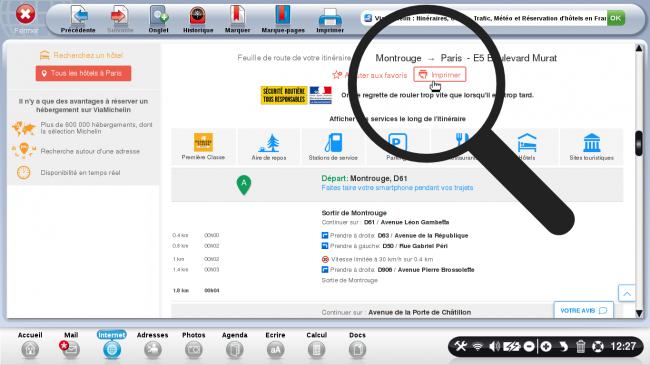Open the Agenda calendar application
The image size is (650, 365).
(x=235, y=345)
